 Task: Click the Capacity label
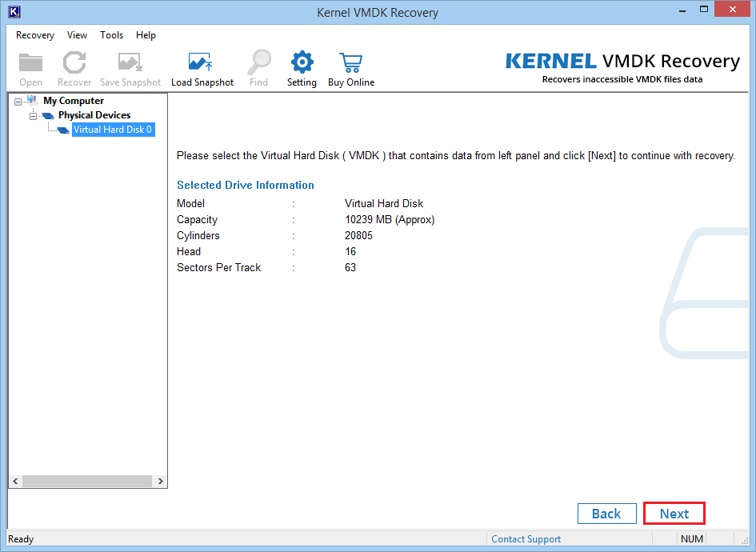click(x=197, y=220)
